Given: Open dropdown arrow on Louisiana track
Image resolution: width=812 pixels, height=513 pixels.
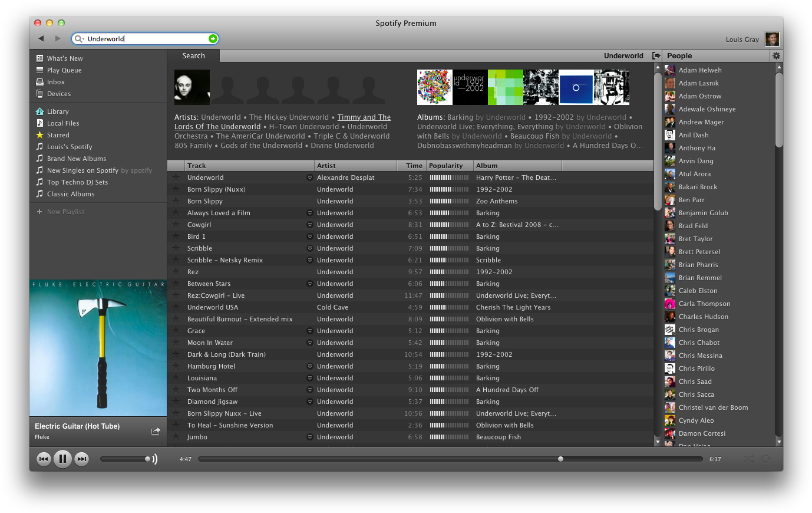Looking at the screenshot, I should pos(309,378).
